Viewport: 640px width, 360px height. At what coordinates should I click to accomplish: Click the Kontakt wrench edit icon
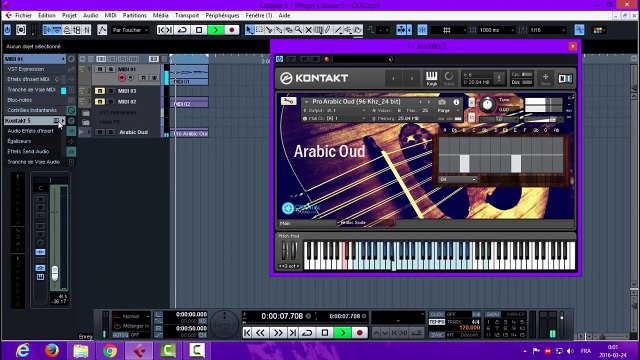point(288,101)
